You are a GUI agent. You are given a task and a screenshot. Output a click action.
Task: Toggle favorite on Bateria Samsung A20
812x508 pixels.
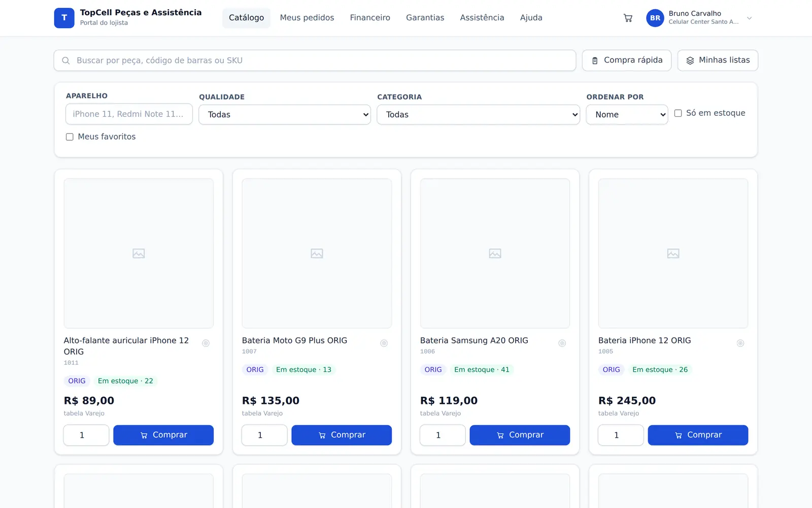tap(562, 343)
